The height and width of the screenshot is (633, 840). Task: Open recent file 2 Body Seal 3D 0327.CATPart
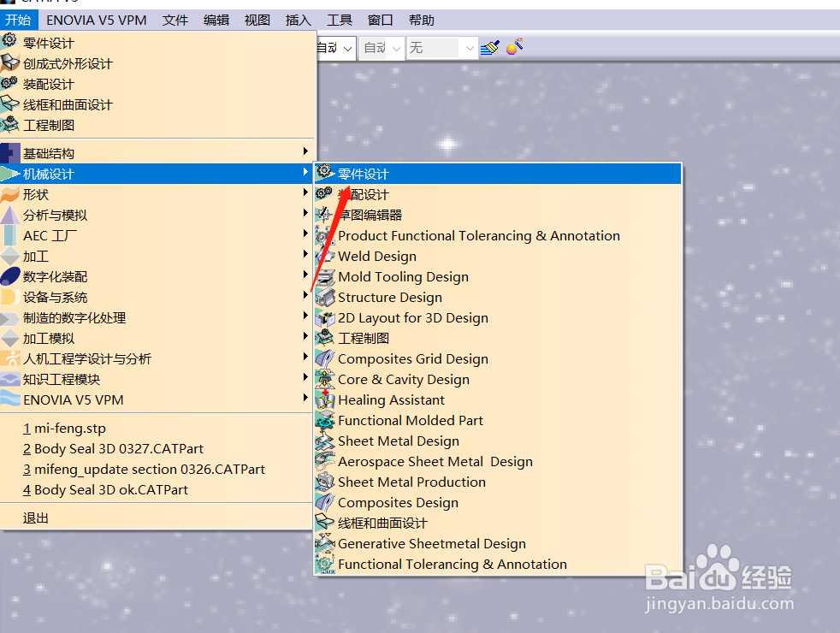(x=156, y=448)
